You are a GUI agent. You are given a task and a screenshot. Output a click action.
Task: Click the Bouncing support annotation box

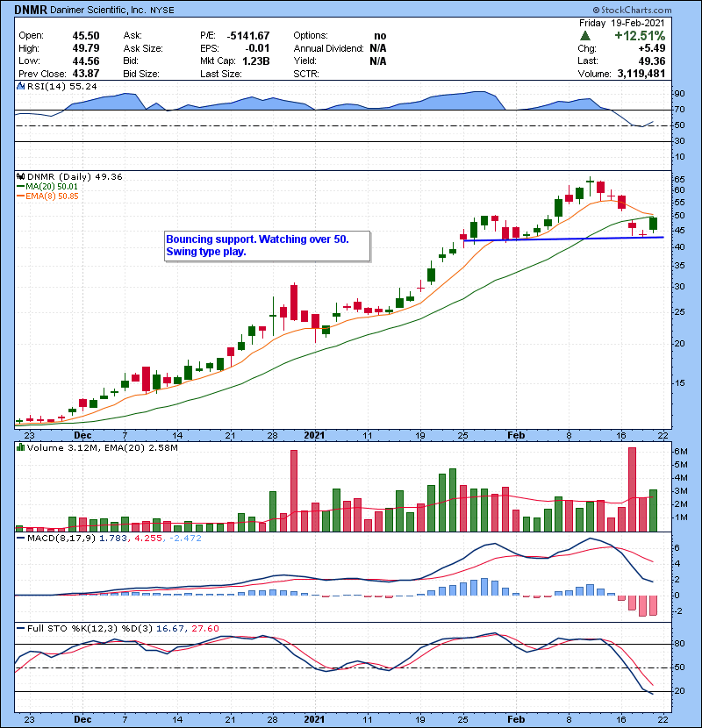pyautogui.click(x=267, y=246)
